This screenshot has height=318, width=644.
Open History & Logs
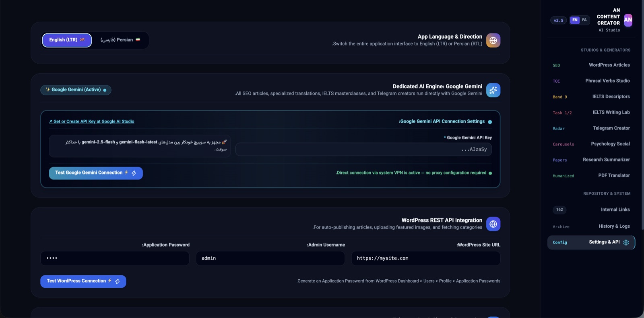[x=591, y=226]
